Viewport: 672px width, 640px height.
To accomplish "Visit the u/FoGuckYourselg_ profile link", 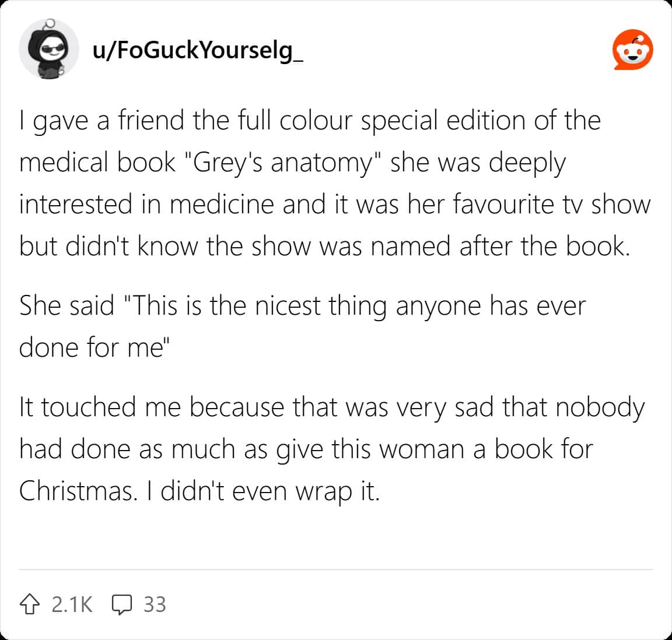I will [198, 50].
